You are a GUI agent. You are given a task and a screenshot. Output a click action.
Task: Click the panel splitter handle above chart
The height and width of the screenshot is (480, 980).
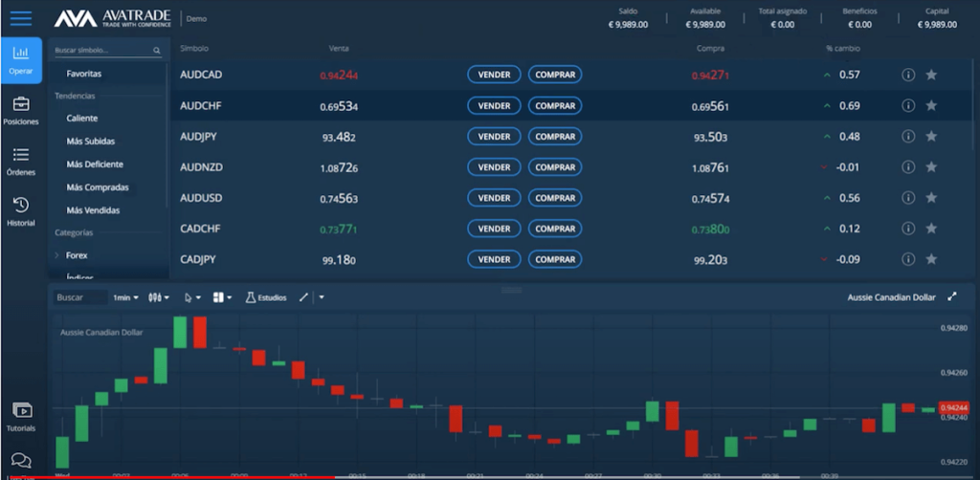coord(512,290)
